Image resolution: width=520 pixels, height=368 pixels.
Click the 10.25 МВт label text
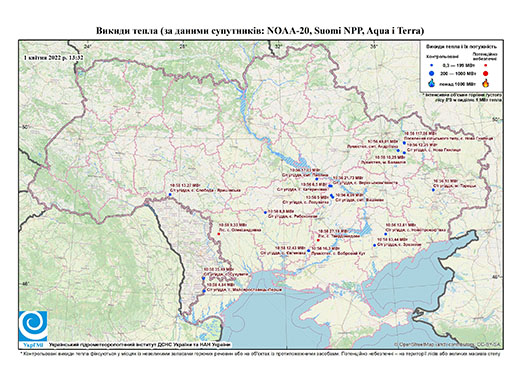[x=390, y=157]
